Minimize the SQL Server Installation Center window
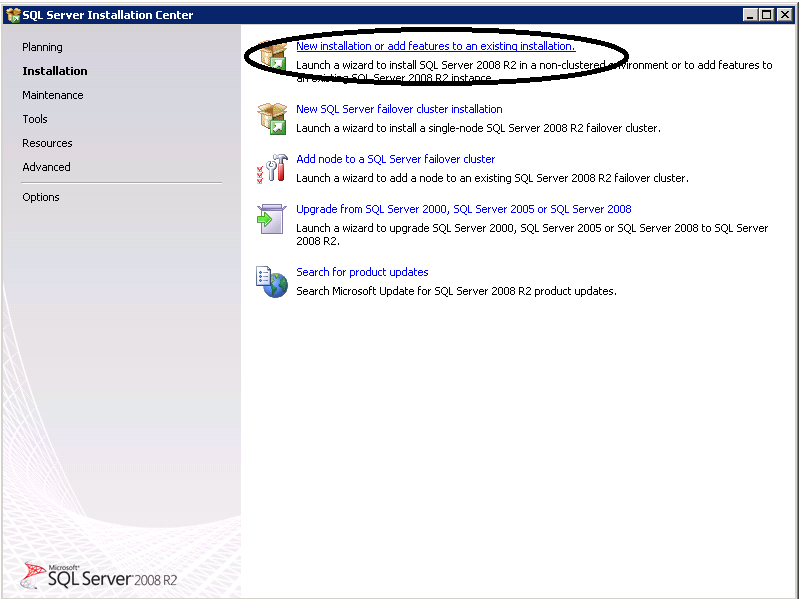Image resolution: width=799 pixels, height=614 pixels. pyautogui.click(x=750, y=15)
